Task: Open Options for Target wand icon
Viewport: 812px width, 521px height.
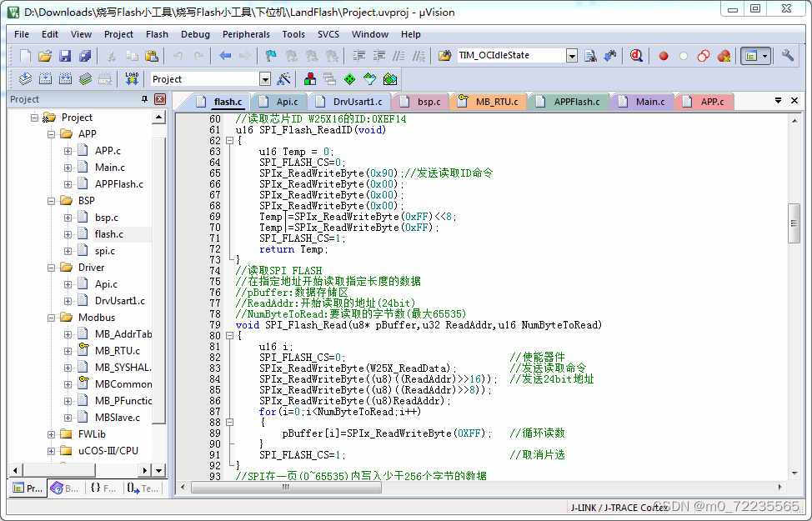Action: pyautogui.click(x=283, y=78)
